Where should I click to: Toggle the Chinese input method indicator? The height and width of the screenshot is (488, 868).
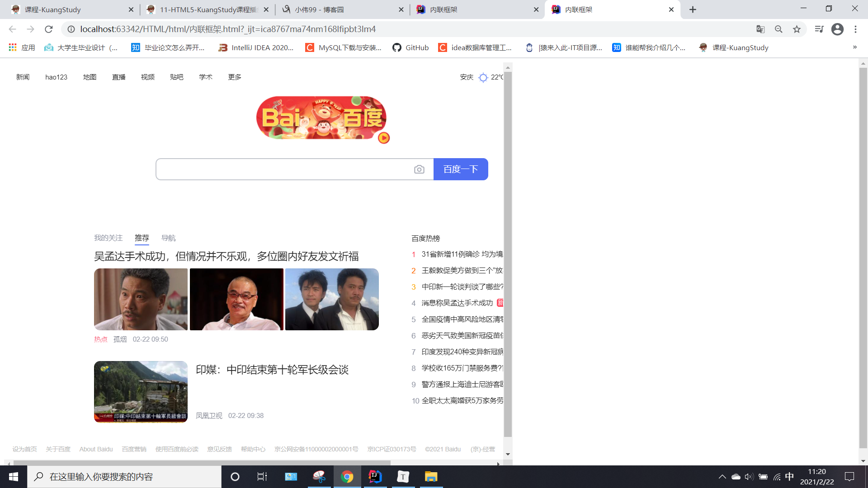click(x=789, y=477)
